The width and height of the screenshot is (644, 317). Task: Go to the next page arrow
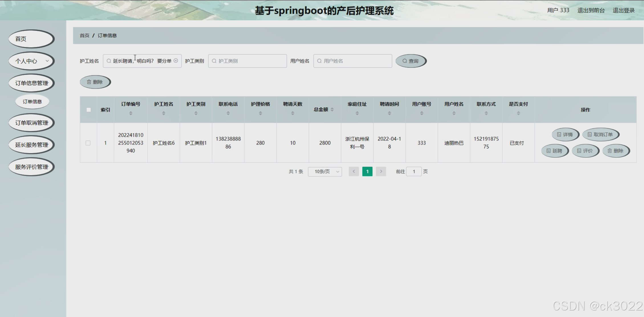(x=381, y=171)
